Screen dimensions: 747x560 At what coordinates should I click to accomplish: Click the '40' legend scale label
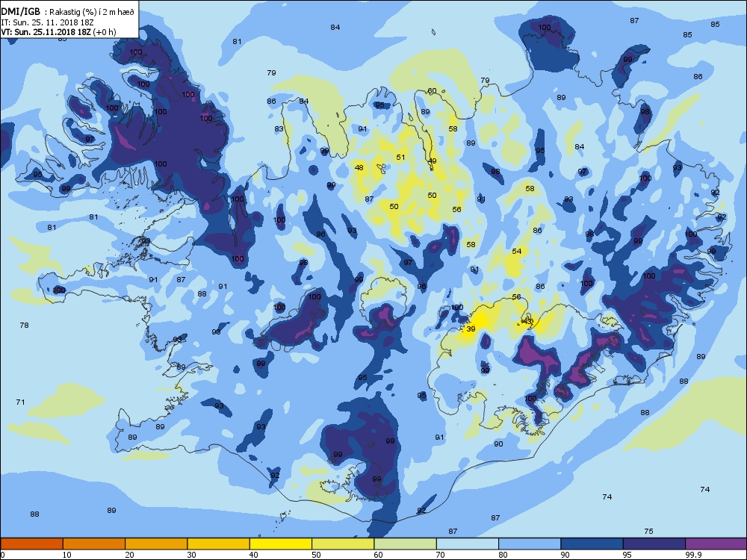(x=253, y=555)
